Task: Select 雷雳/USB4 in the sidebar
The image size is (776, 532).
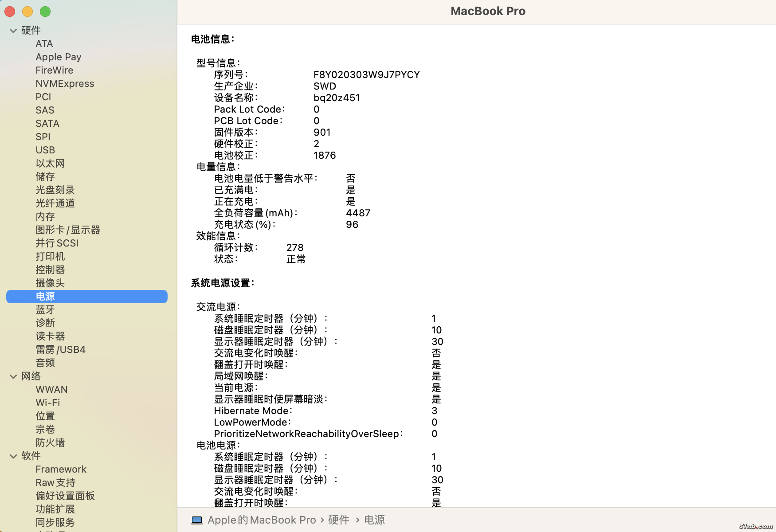Action: click(60, 349)
